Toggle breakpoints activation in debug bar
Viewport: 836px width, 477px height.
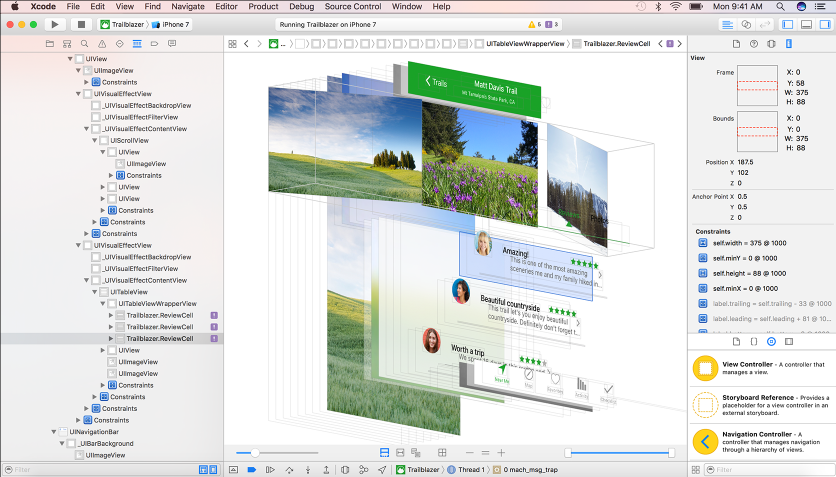pos(252,469)
